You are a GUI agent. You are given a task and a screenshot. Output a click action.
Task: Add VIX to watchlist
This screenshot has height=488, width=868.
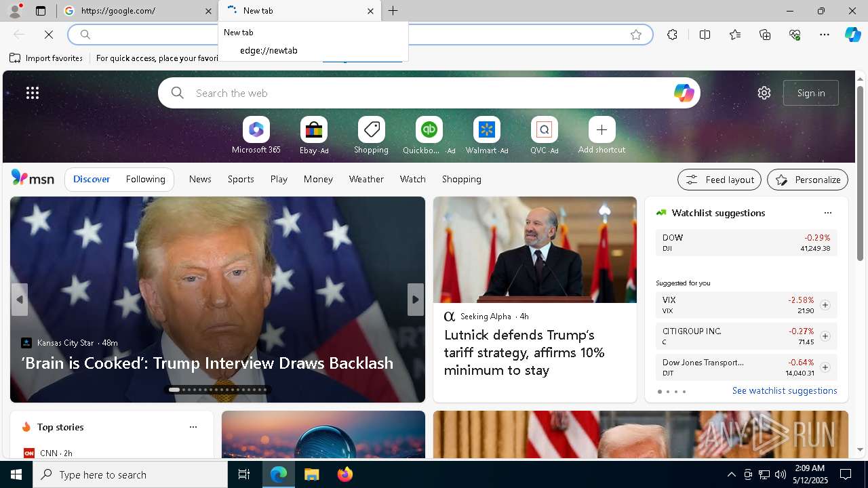tap(825, 305)
